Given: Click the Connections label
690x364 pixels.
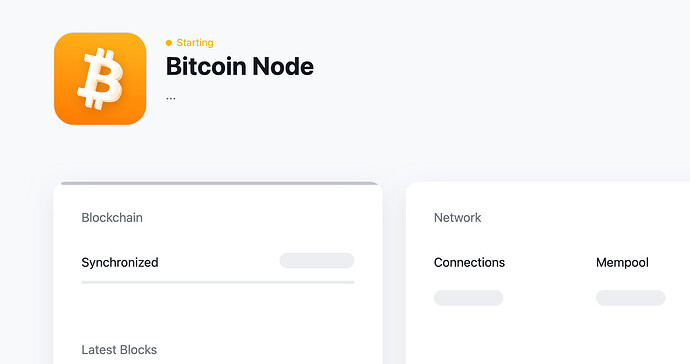Looking at the screenshot, I should pos(470,262).
